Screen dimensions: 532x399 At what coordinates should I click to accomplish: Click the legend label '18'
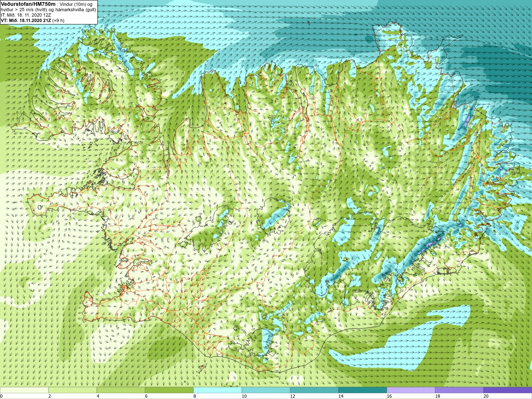click(438, 396)
